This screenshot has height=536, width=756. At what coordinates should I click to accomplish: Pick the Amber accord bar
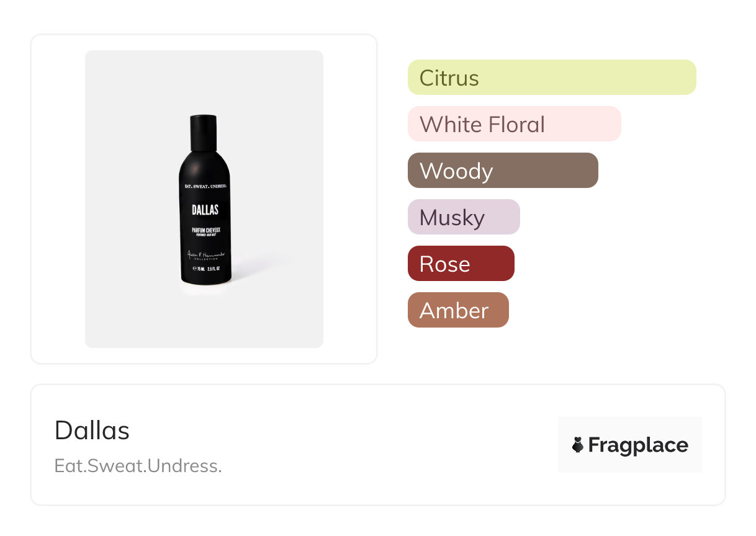click(x=457, y=310)
